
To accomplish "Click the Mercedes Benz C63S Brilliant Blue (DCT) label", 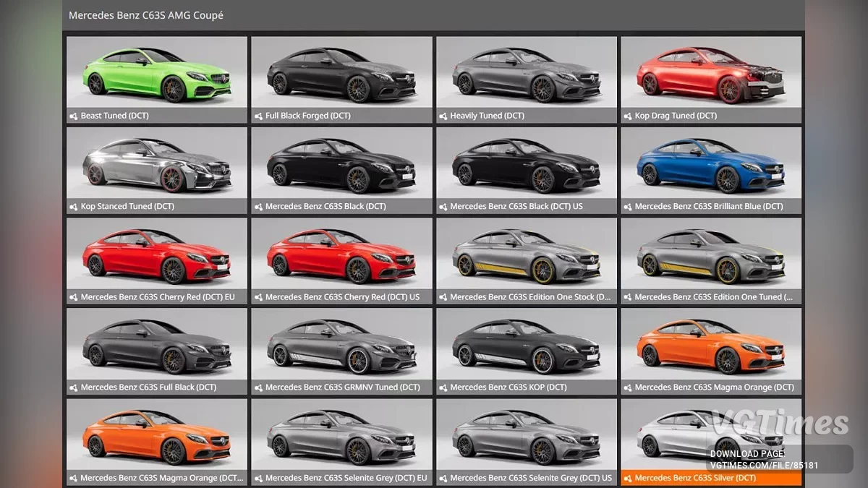I will pos(709,207).
